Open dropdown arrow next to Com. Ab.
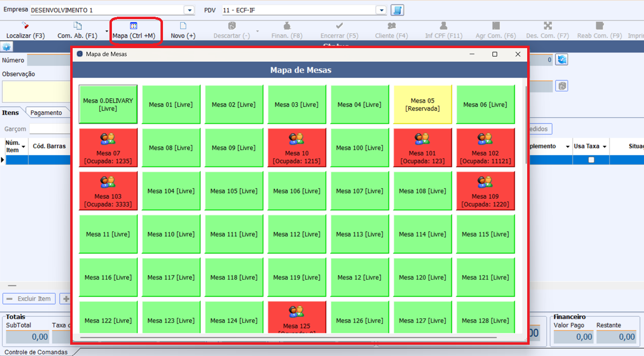Image resolution: width=644 pixels, height=356 pixels. tap(107, 30)
